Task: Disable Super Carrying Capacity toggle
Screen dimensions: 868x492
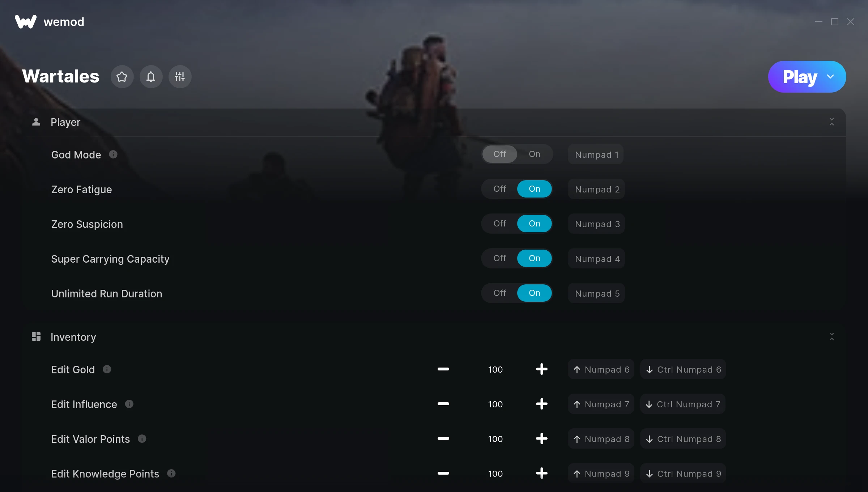Action: tap(500, 258)
